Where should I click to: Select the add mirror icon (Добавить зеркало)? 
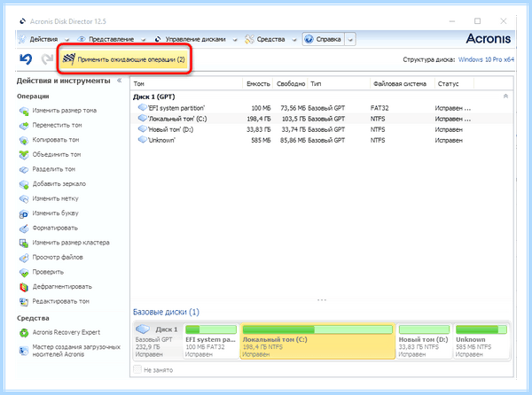click(x=24, y=184)
